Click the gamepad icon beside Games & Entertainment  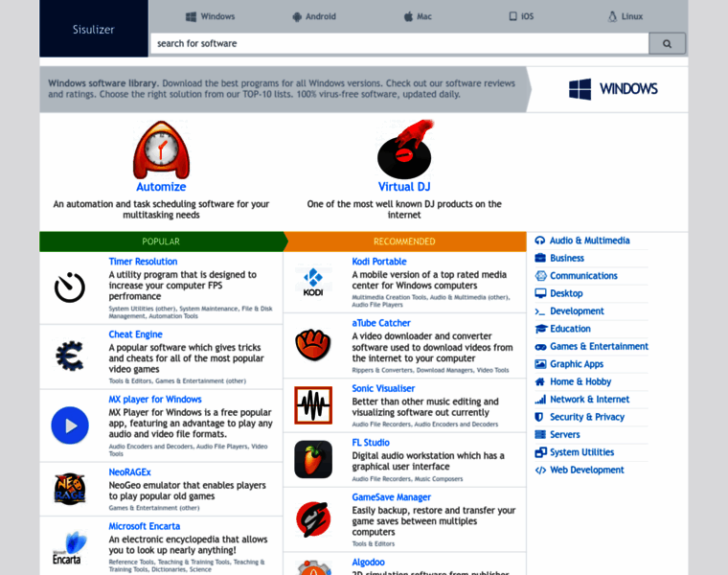(540, 347)
